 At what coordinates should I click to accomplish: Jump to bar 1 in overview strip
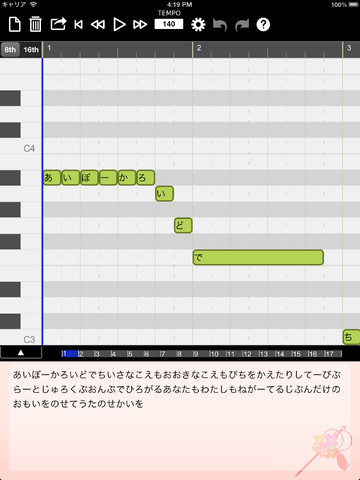pos(69,354)
